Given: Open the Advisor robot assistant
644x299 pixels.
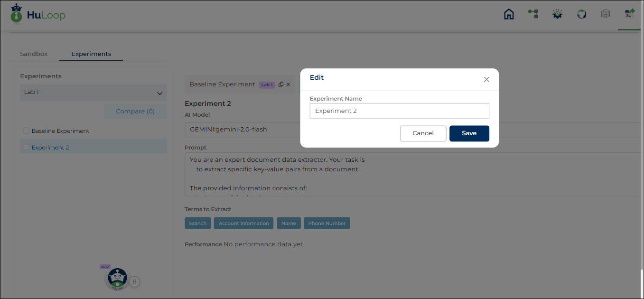Looking at the screenshot, I should (x=117, y=279).
